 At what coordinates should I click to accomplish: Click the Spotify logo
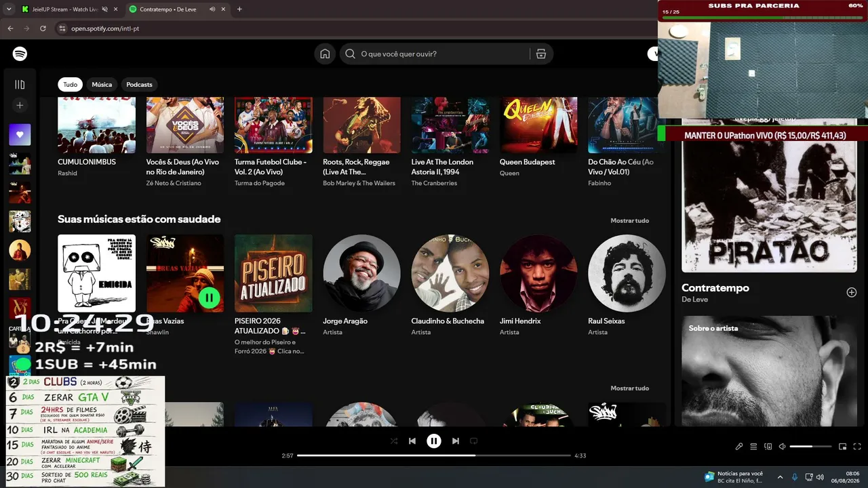(20, 54)
